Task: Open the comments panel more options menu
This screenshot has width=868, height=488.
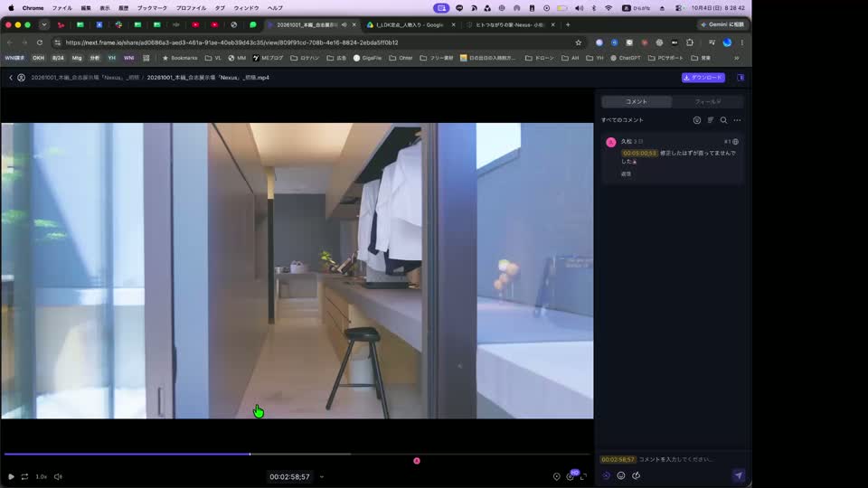Action: (738, 120)
